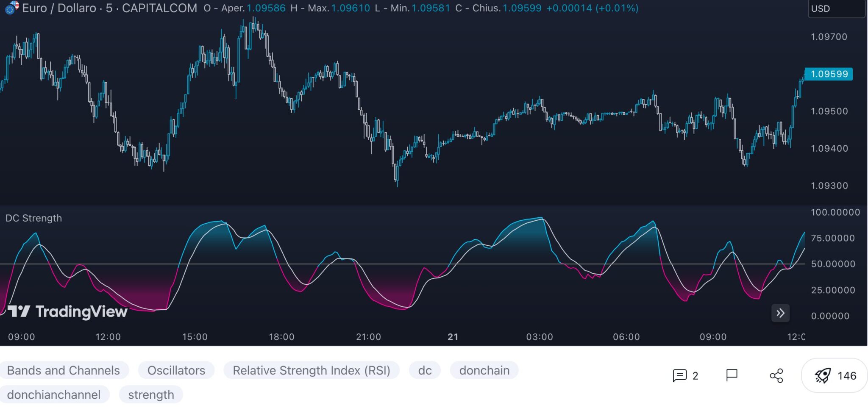
Task: Open the comments speech bubble icon
Action: pyautogui.click(x=679, y=375)
